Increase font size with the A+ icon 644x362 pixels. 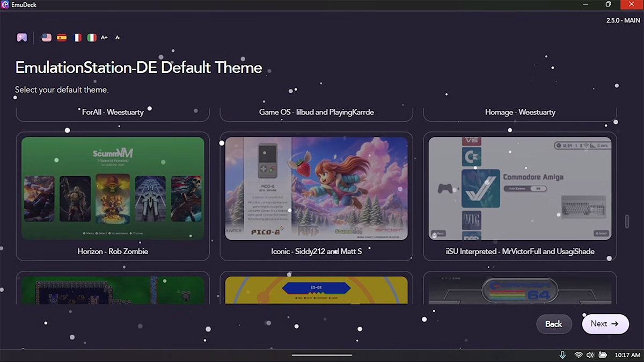point(104,37)
